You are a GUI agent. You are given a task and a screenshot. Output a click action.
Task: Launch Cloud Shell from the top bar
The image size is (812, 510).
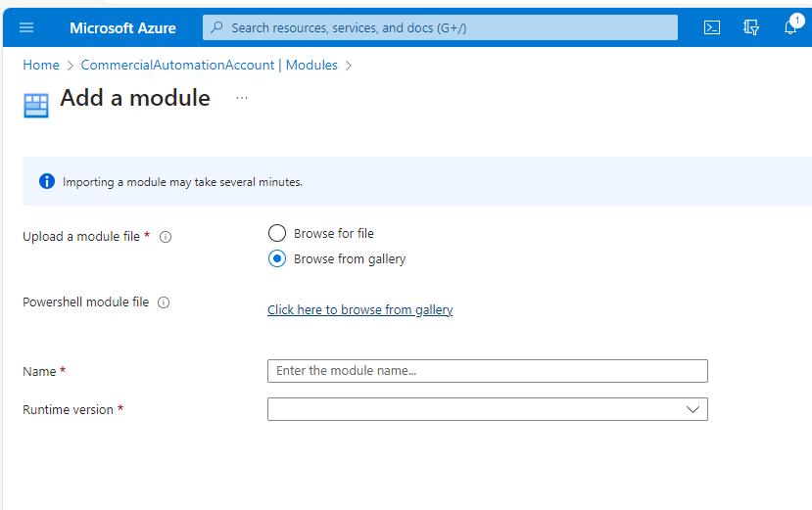(x=712, y=27)
